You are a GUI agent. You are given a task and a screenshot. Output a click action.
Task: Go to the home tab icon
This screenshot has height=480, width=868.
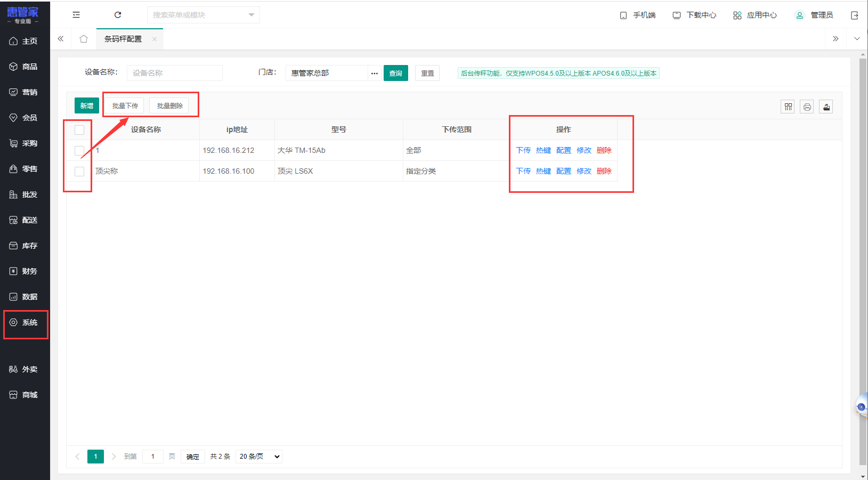[84, 39]
